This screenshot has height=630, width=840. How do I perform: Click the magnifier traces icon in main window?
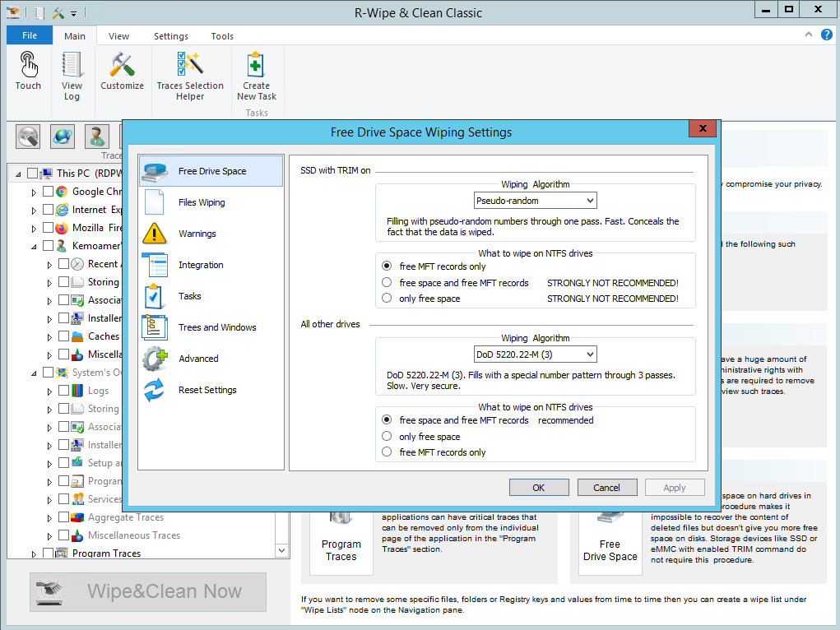tap(28, 136)
